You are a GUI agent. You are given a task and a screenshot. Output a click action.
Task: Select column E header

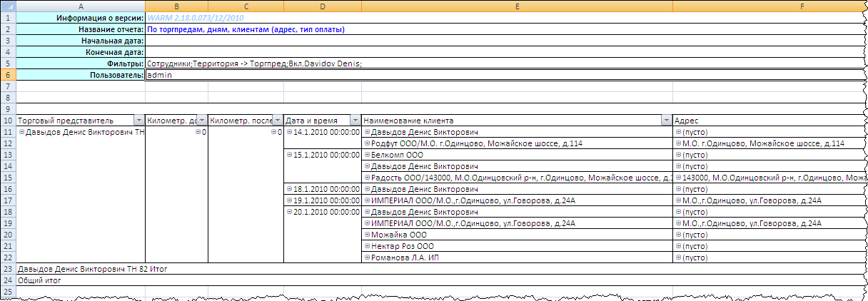517,6
